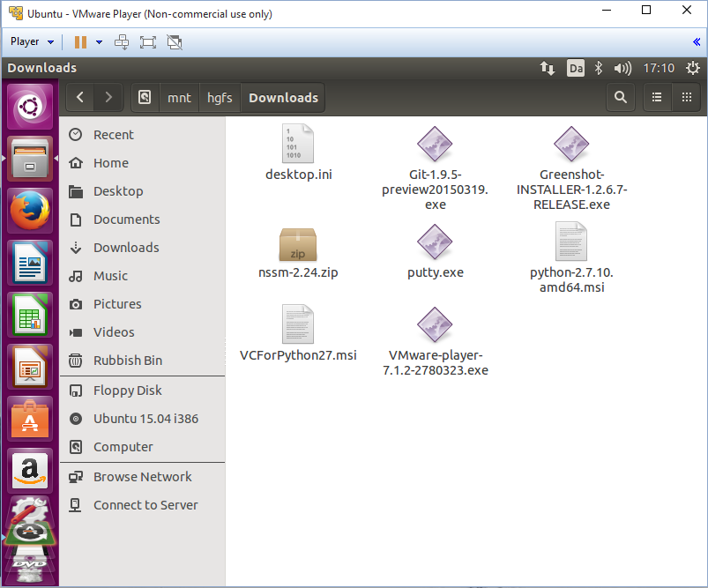Viewport: 708px width, 588px height.
Task: Expand the Player menu dropdown
Action: click(32, 41)
